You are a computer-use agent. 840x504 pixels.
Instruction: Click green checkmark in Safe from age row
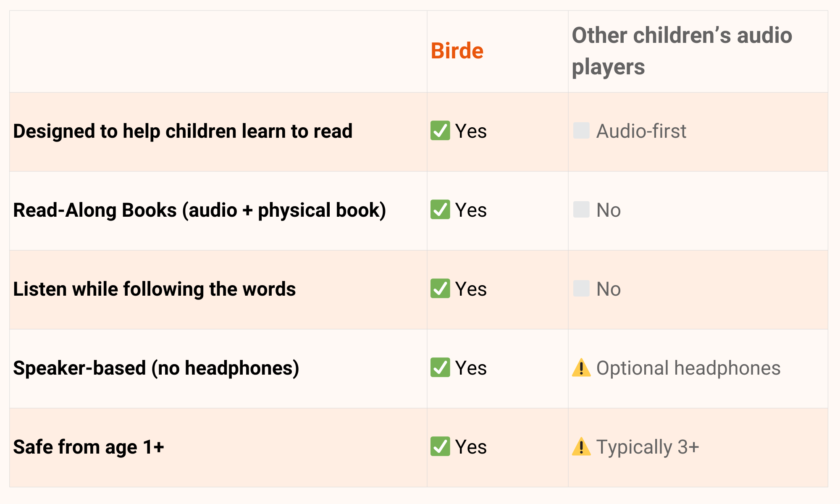(x=440, y=446)
